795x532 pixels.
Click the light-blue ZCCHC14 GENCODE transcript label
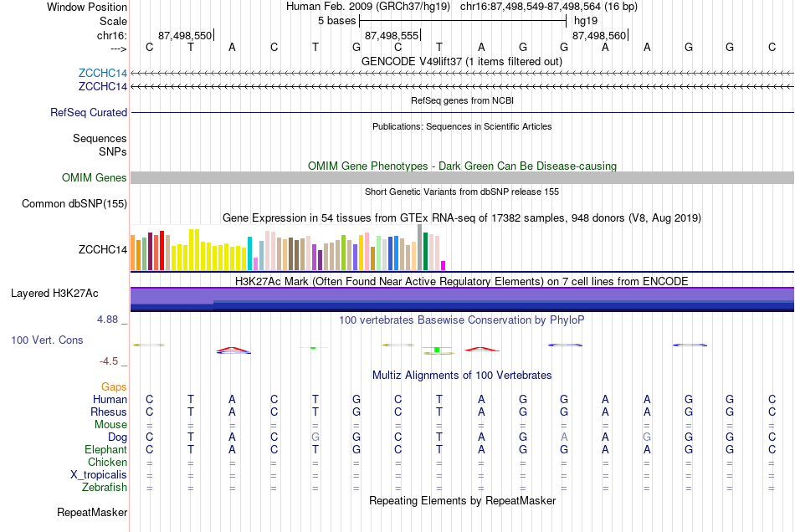[x=102, y=73]
